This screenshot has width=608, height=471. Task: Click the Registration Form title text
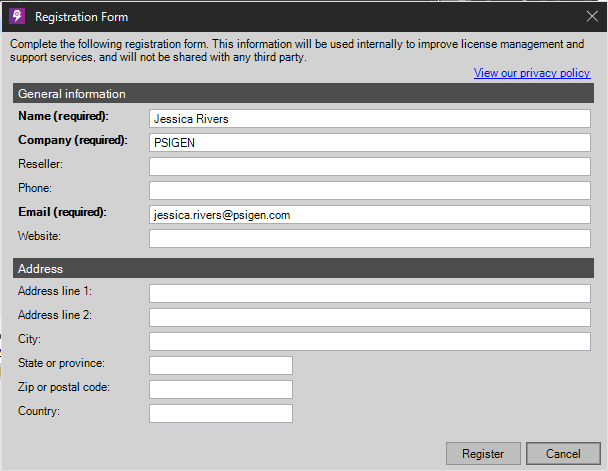[81, 17]
